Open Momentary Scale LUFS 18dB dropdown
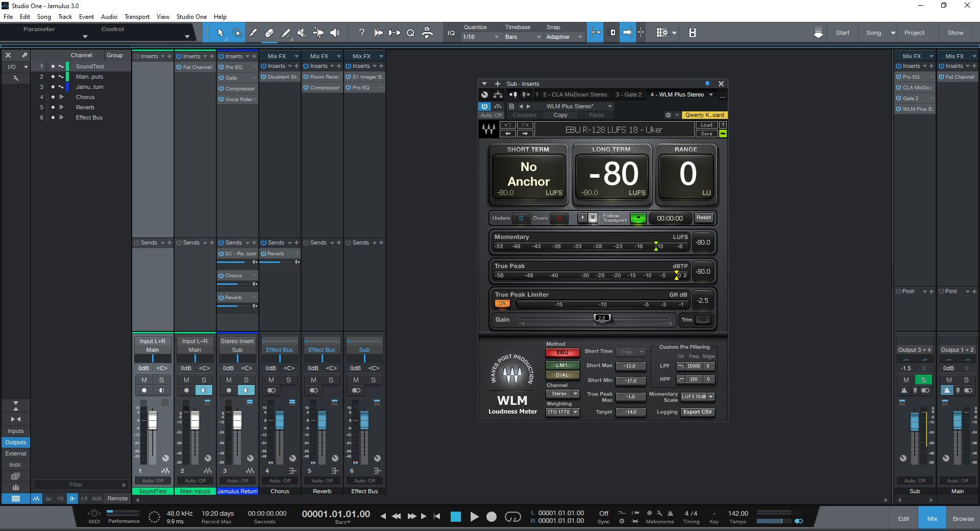The width and height of the screenshot is (980, 531). [697, 397]
